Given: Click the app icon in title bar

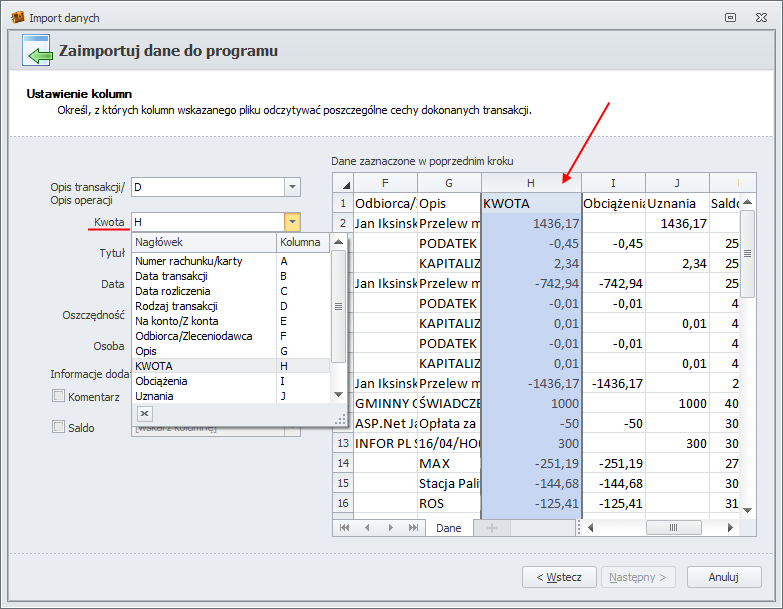Looking at the screenshot, I should click(x=17, y=17).
